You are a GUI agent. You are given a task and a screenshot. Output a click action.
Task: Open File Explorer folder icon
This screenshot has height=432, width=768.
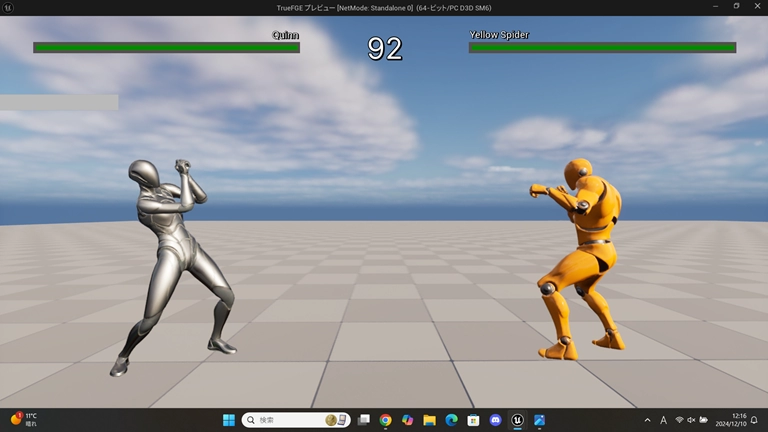pyautogui.click(x=429, y=420)
